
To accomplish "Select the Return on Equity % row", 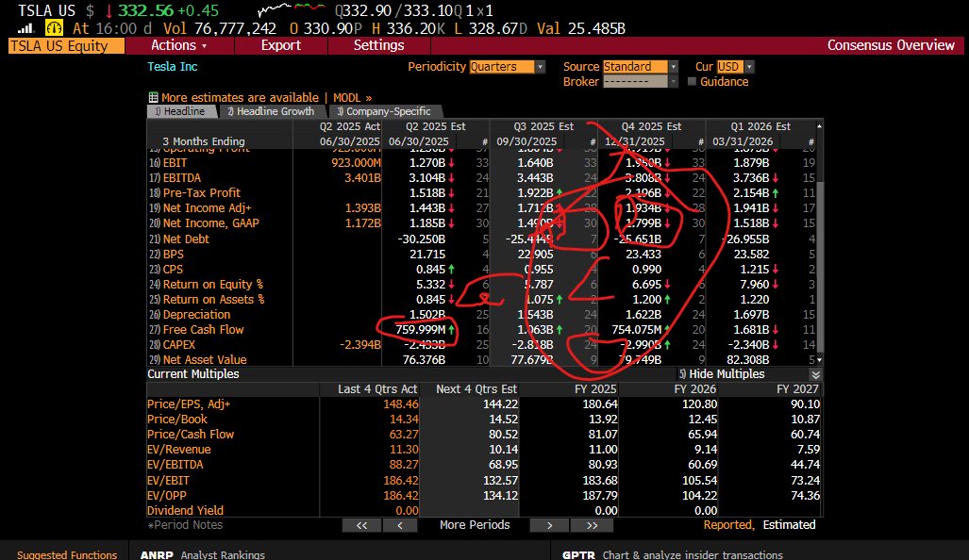I will [212, 284].
